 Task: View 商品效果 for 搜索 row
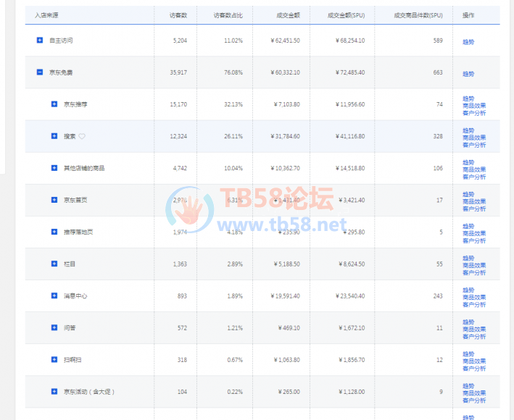click(x=474, y=138)
